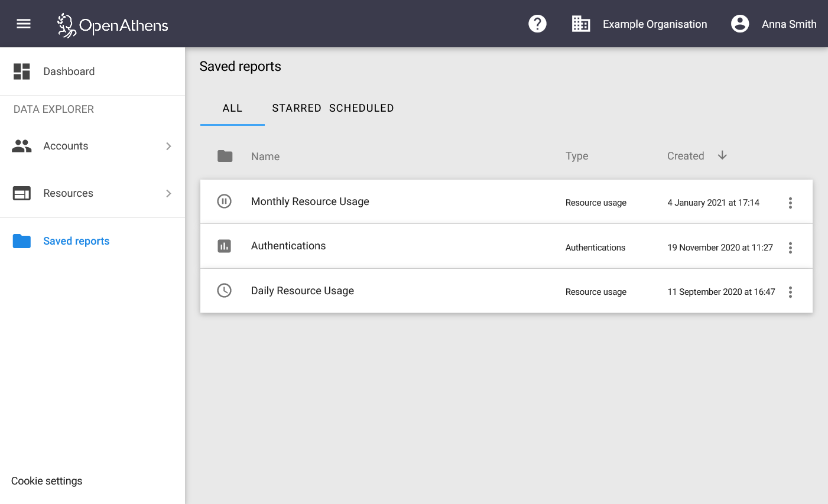Click the pause icon beside Monthly Resource Usage
The width and height of the screenshot is (828, 504).
coord(224,201)
